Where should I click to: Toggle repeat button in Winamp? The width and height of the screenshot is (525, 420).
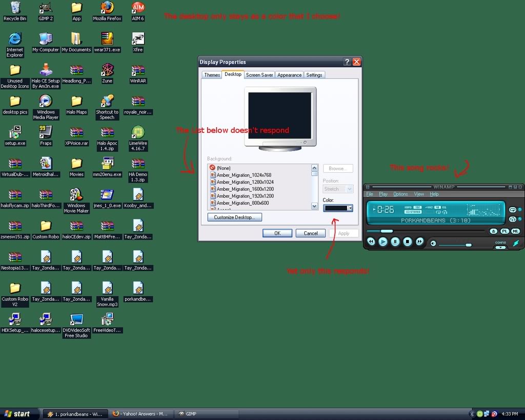point(512,210)
